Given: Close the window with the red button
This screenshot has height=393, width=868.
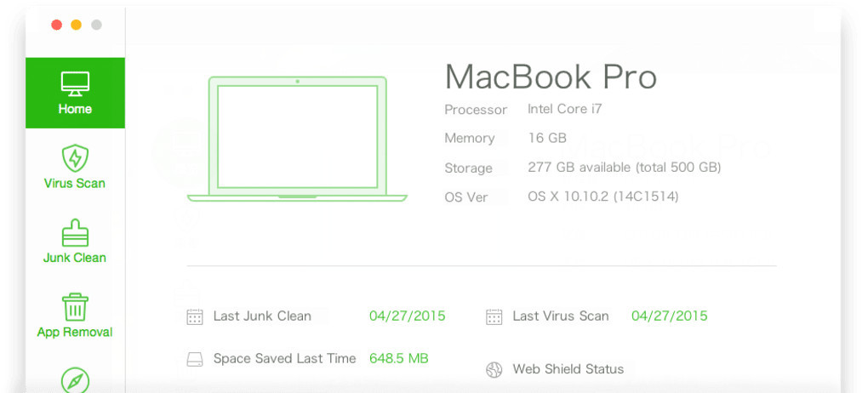Looking at the screenshot, I should [x=57, y=25].
